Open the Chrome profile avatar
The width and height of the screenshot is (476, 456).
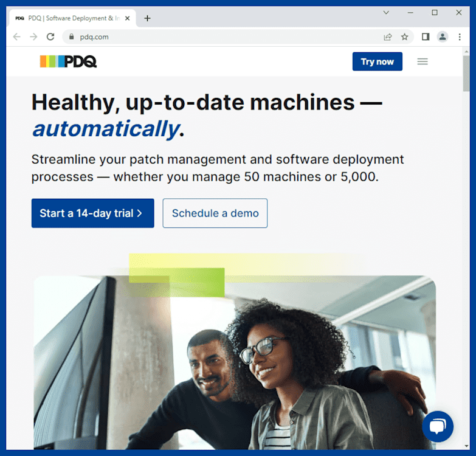click(x=443, y=36)
